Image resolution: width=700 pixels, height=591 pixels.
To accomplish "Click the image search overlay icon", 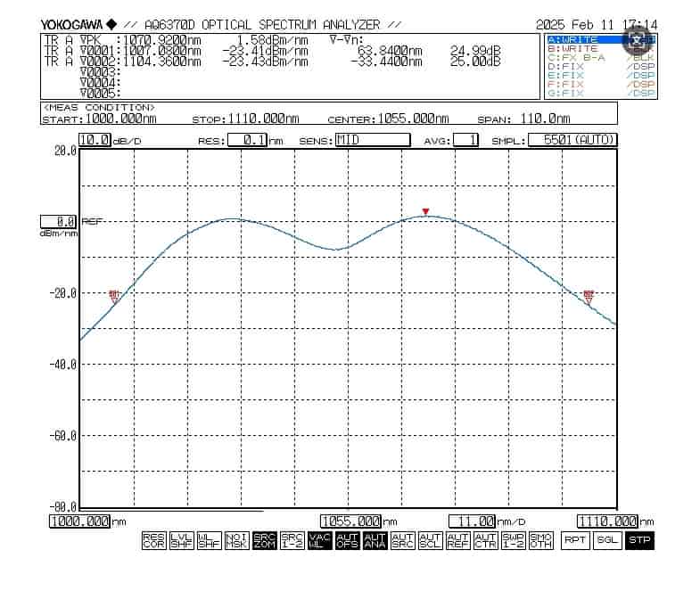I will 636,40.
